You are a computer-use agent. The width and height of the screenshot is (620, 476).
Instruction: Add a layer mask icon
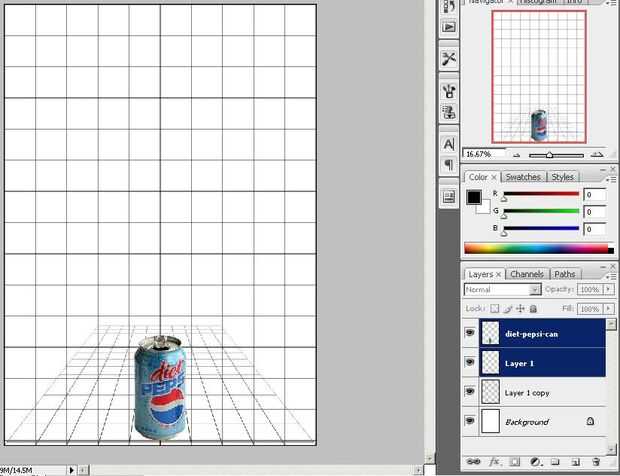coord(514,461)
